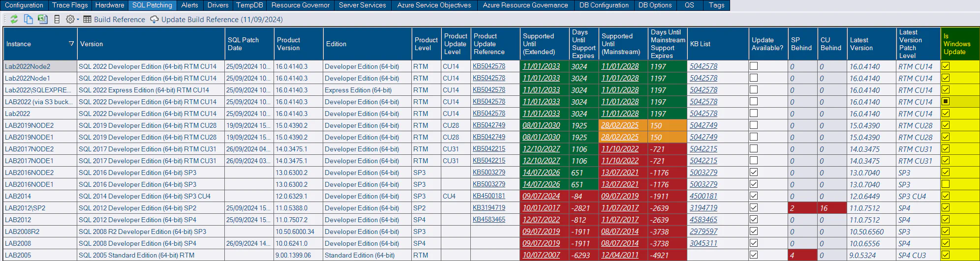Toggle Update Available for Lab2022Node2
The width and height of the screenshot is (980, 261).
754,66
